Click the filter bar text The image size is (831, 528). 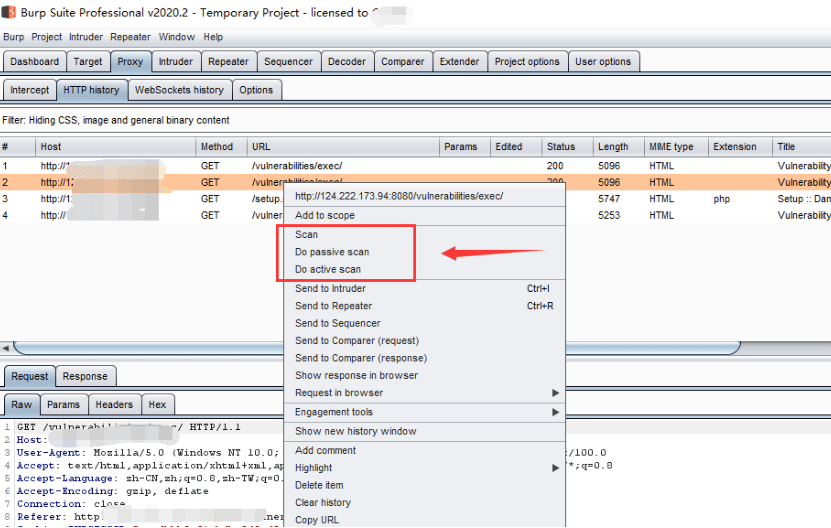tap(116, 120)
